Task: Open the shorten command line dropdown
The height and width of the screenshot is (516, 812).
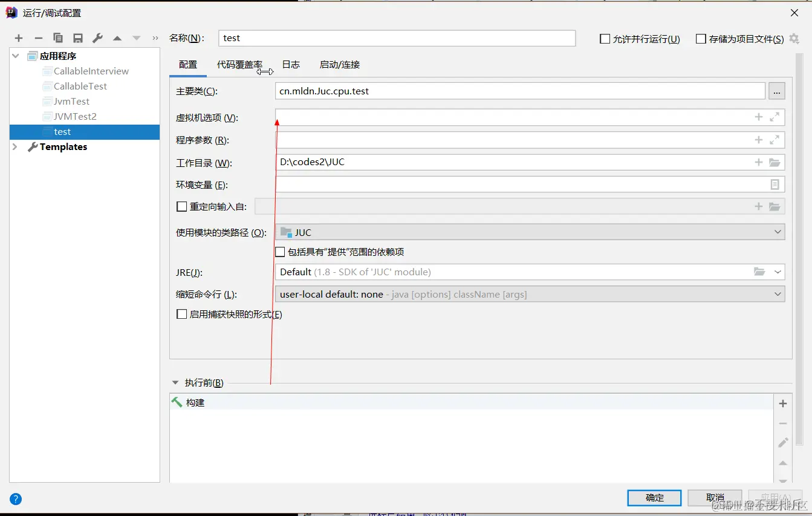Action: [x=530, y=294]
